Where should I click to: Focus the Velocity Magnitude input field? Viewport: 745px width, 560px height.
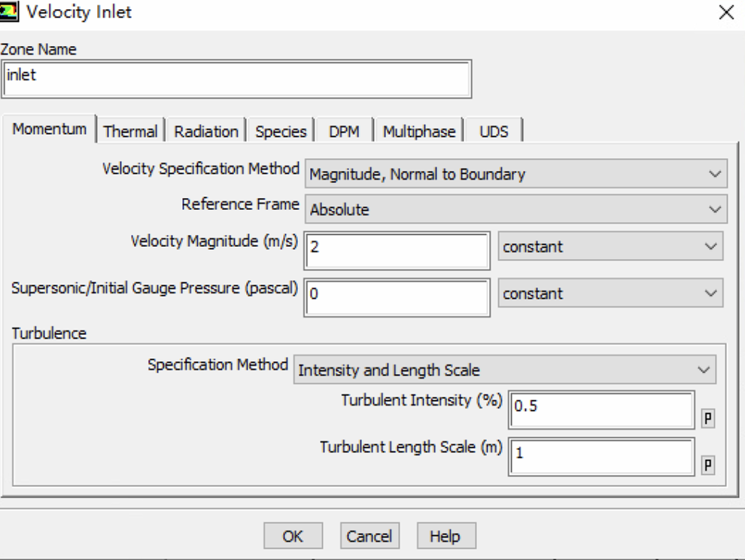(x=397, y=251)
